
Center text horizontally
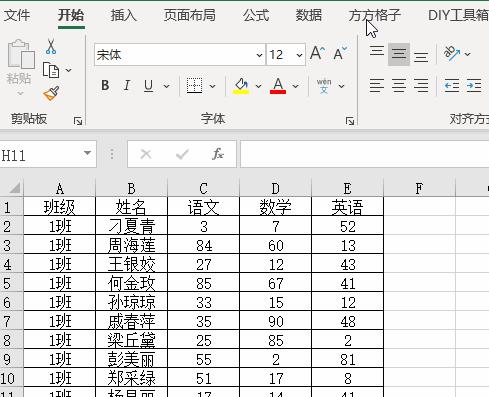click(x=399, y=86)
